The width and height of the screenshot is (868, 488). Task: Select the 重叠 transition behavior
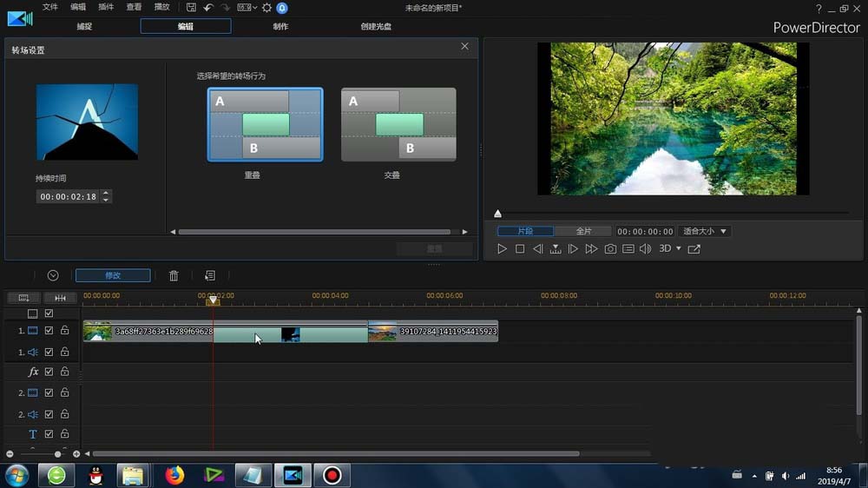pos(265,125)
